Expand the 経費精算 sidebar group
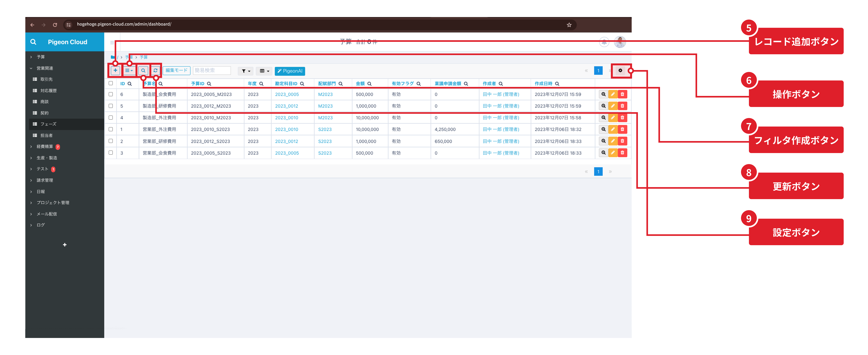 point(45,147)
